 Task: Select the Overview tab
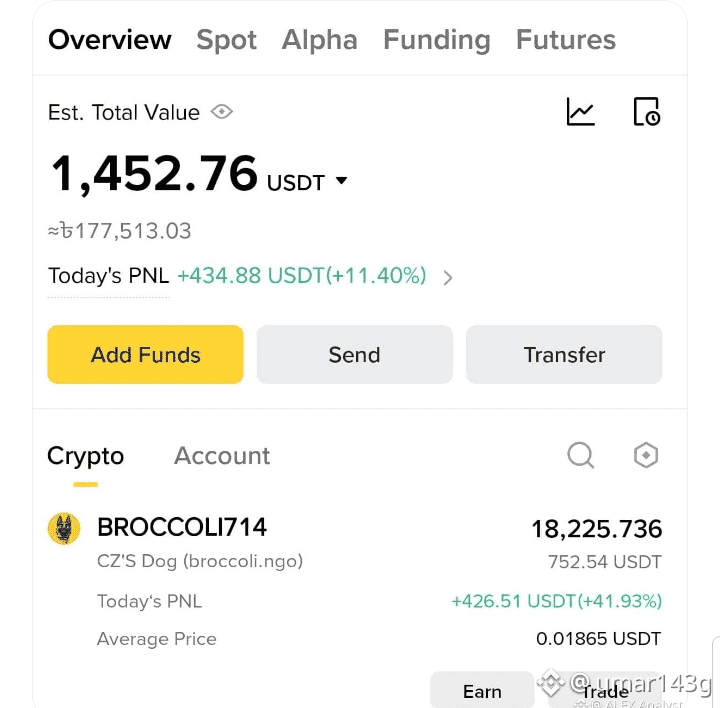point(110,40)
